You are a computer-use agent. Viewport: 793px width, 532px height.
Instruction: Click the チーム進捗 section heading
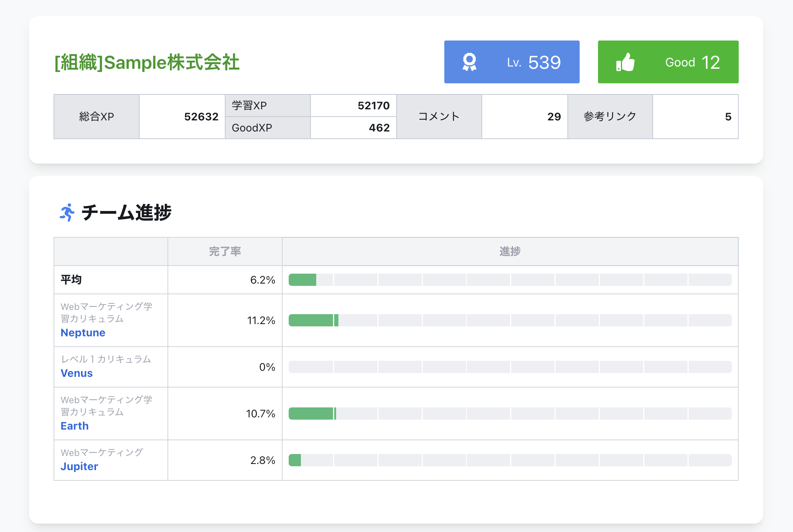(127, 212)
